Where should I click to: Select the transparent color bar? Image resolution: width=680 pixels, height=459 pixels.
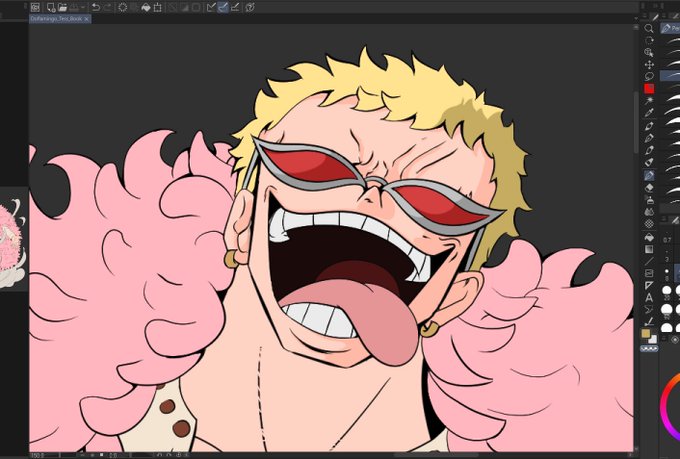pos(649,348)
